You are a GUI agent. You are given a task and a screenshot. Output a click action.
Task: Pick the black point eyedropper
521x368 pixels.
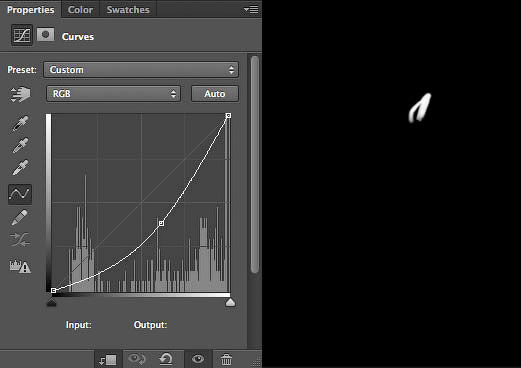[20, 124]
